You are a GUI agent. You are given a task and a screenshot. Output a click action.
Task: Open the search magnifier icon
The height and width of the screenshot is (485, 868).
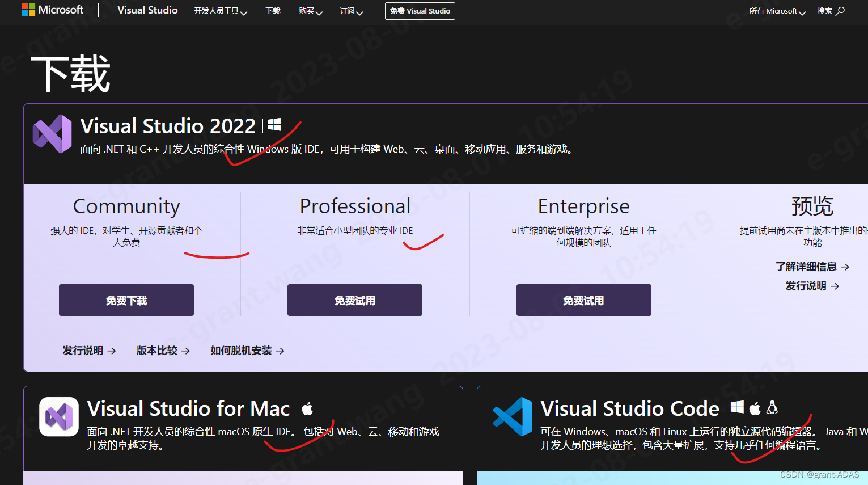pyautogui.click(x=841, y=11)
